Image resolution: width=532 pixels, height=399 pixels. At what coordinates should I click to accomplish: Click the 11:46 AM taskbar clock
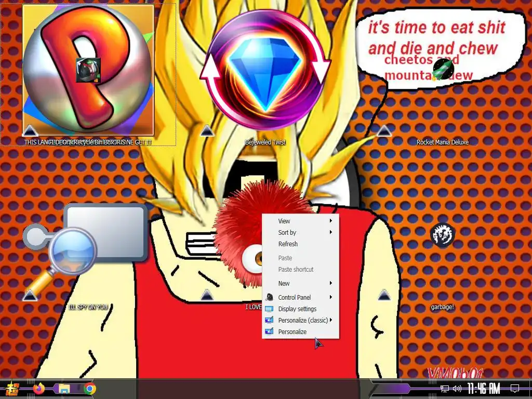[x=484, y=389]
